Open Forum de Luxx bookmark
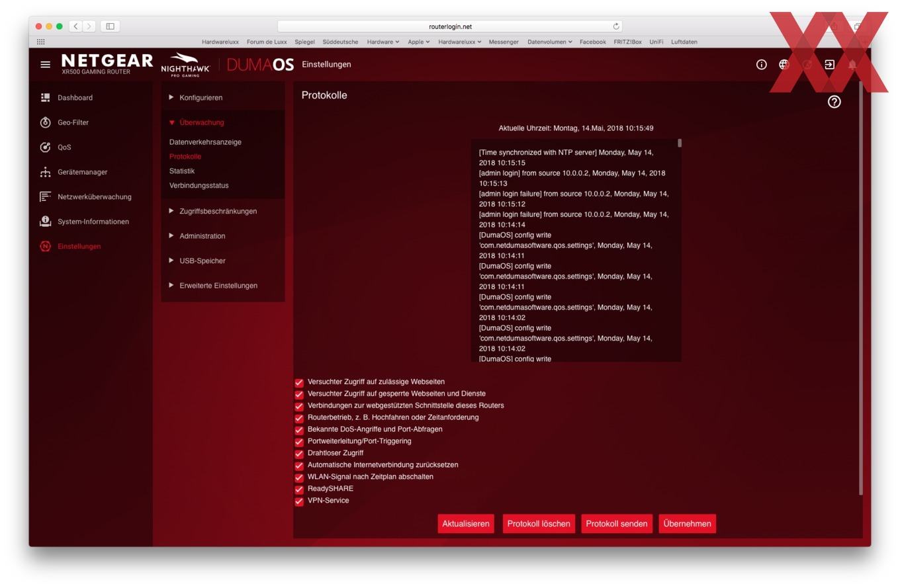 click(267, 42)
